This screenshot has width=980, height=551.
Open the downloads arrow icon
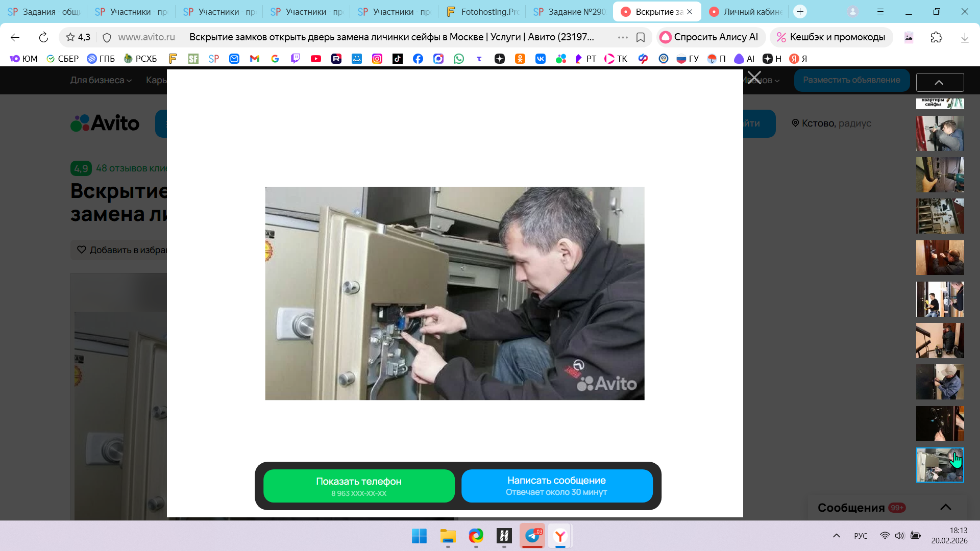[964, 37]
